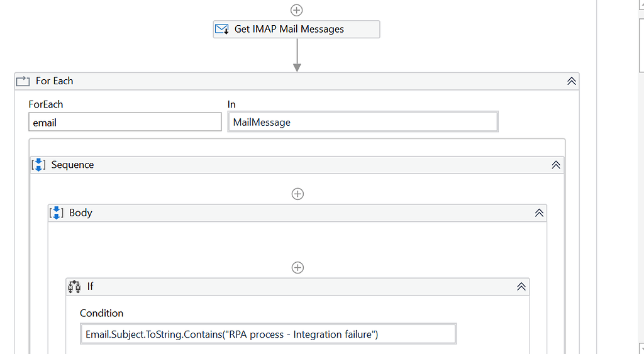644x354 pixels.
Task: Select the Body title label
Action: (x=80, y=213)
